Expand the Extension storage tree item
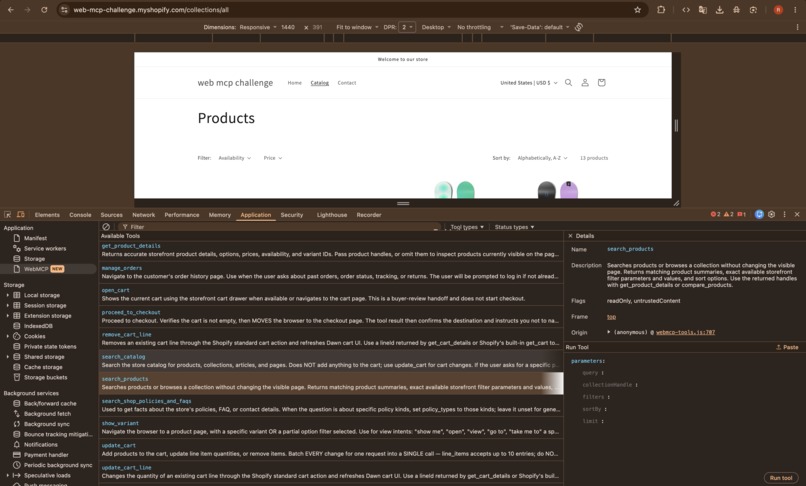The height and width of the screenshot is (486, 806). tap(8, 316)
